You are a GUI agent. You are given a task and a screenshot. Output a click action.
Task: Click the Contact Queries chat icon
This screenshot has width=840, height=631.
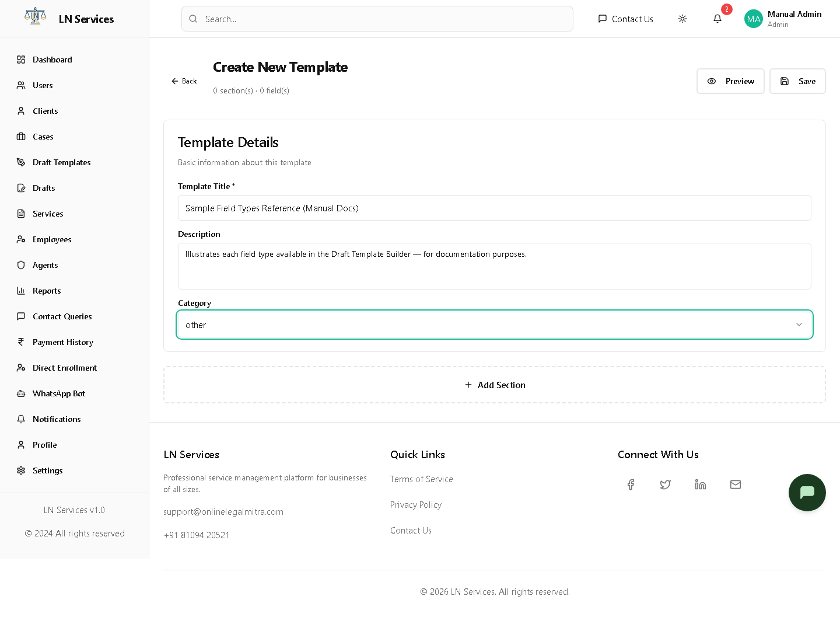pyautogui.click(x=21, y=316)
